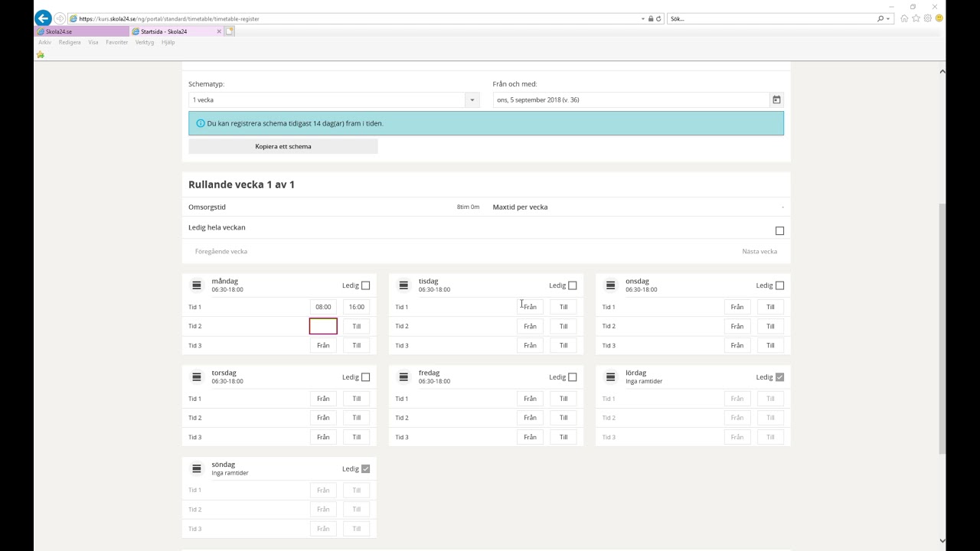This screenshot has height=551, width=980.
Task: Click the tisdag menu icon
Action: (x=403, y=285)
